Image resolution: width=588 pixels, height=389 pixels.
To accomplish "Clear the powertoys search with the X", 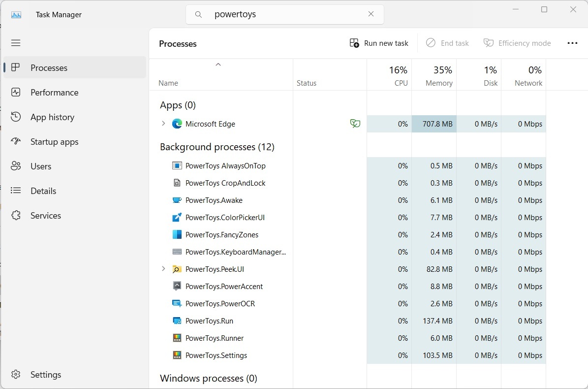I will (x=371, y=14).
